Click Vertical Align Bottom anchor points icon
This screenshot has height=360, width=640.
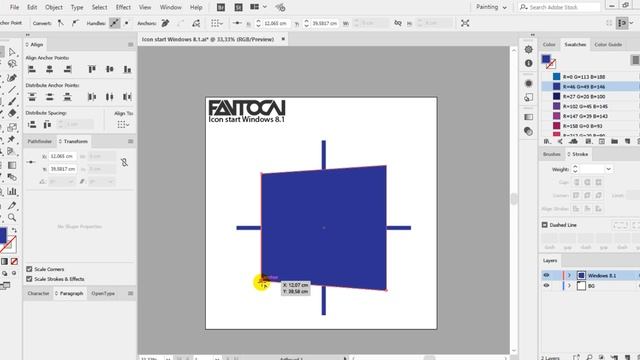coord(127,69)
